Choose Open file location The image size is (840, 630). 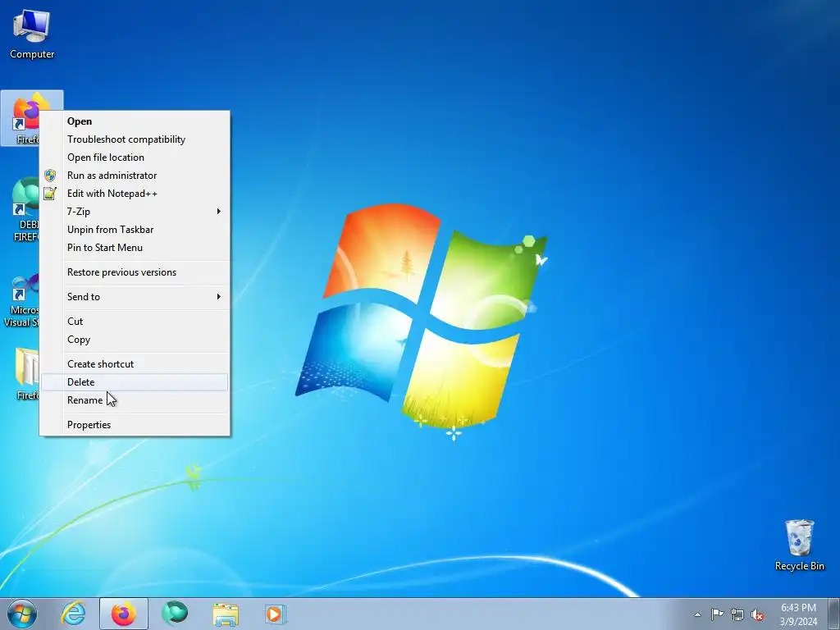point(135,157)
